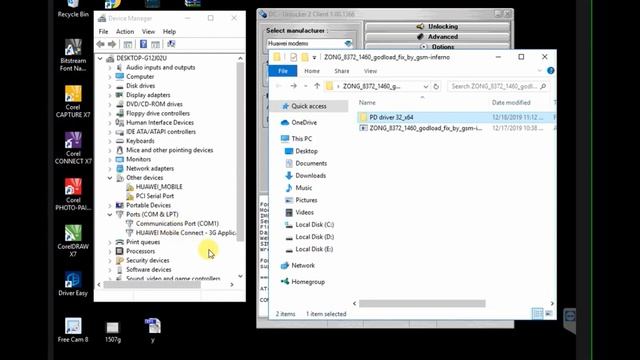Open Downloads in Explorer sidebar

coord(311,176)
